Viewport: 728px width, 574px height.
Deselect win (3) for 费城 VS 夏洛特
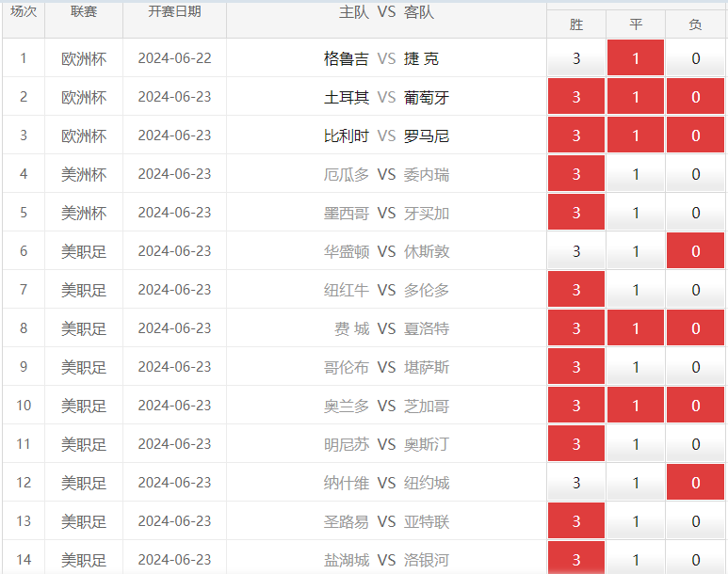click(x=576, y=327)
